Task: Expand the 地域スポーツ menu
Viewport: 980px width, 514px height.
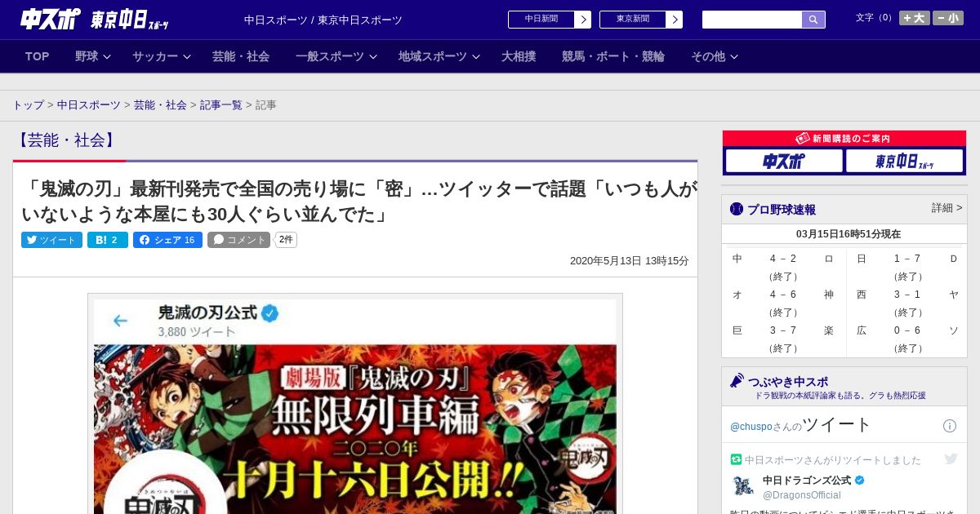Action: click(439, 56)
